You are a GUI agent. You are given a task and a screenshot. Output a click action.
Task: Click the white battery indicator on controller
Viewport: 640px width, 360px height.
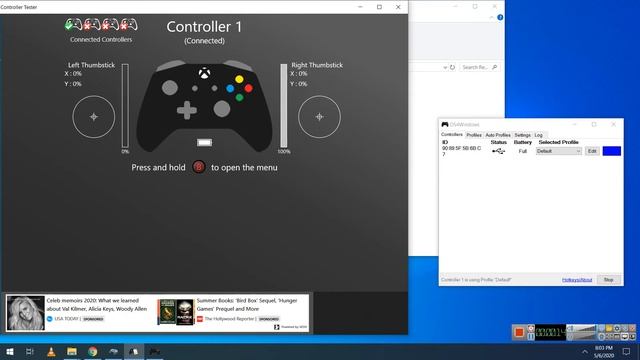click(x=204, y=142)
